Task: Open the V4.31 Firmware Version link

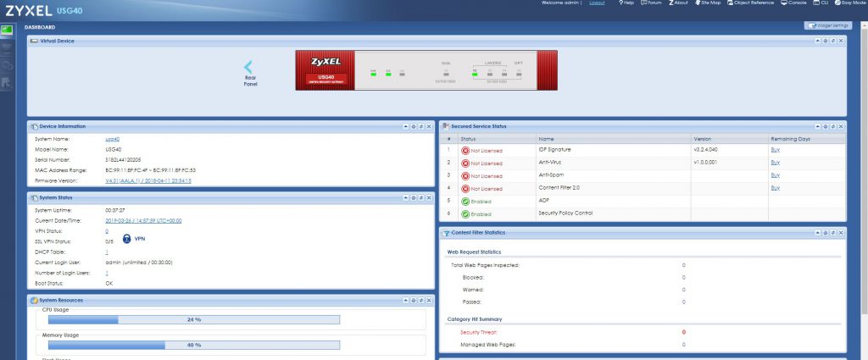Action: click(148, 180)
